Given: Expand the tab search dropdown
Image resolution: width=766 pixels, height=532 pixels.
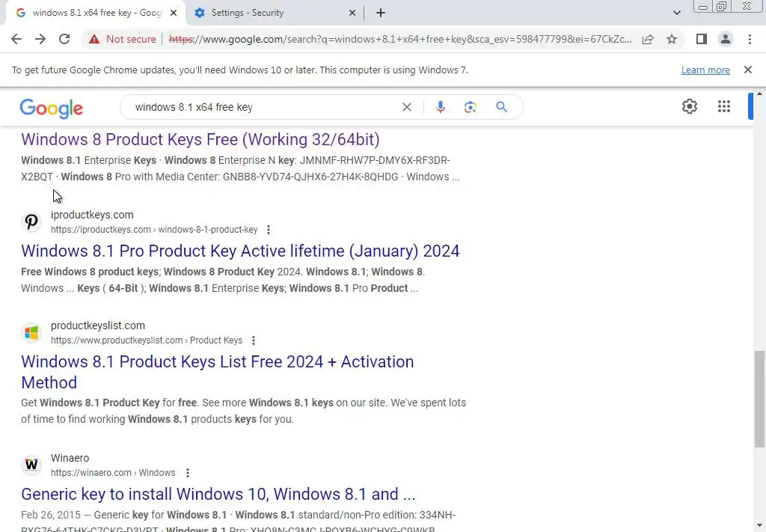Looking at the screenshot, I should 676,13.
